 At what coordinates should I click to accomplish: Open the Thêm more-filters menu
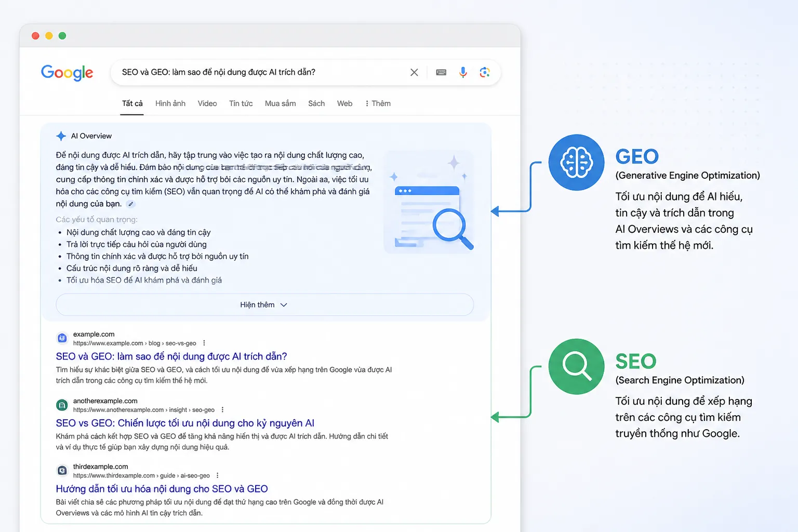378,103
